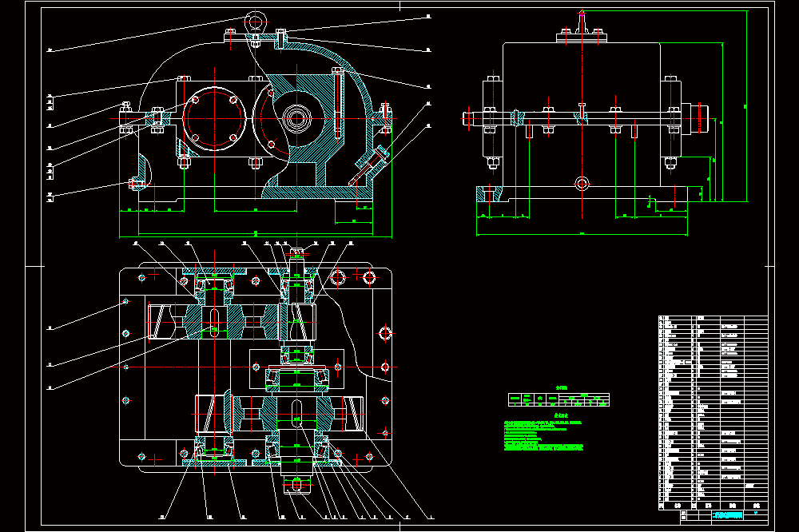Click the tapered roller bearing at plan view center
The height and width of the screenshot is (532, 799).
(296, 379)
